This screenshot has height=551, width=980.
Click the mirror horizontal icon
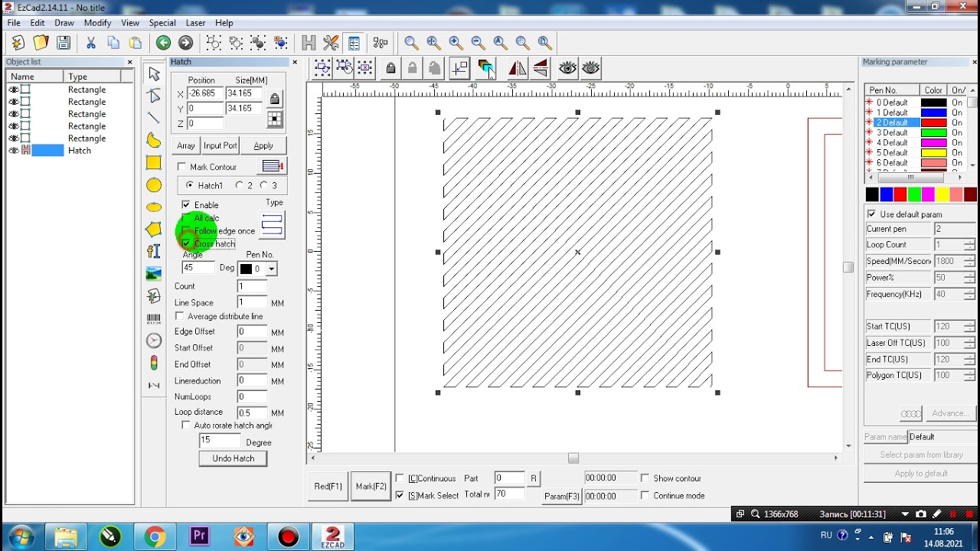tap(518, 68)
